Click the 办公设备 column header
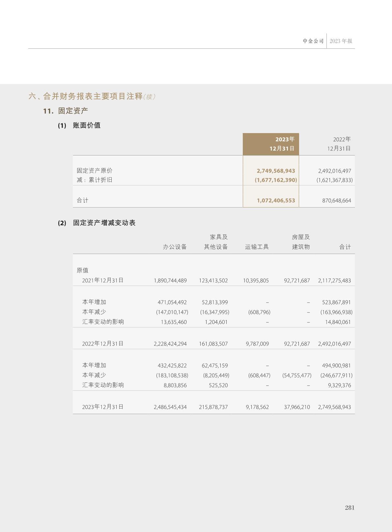392x532 pixels. [x=175, y=247]
